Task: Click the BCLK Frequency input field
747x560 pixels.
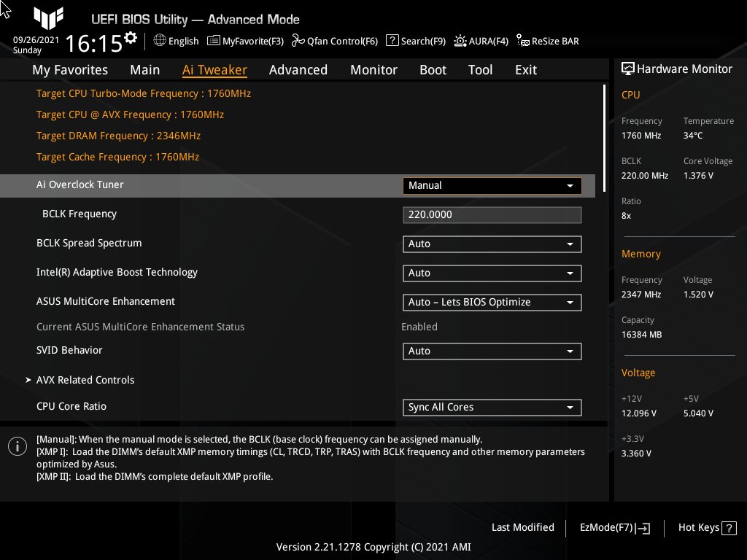Action: pos(492,215)
